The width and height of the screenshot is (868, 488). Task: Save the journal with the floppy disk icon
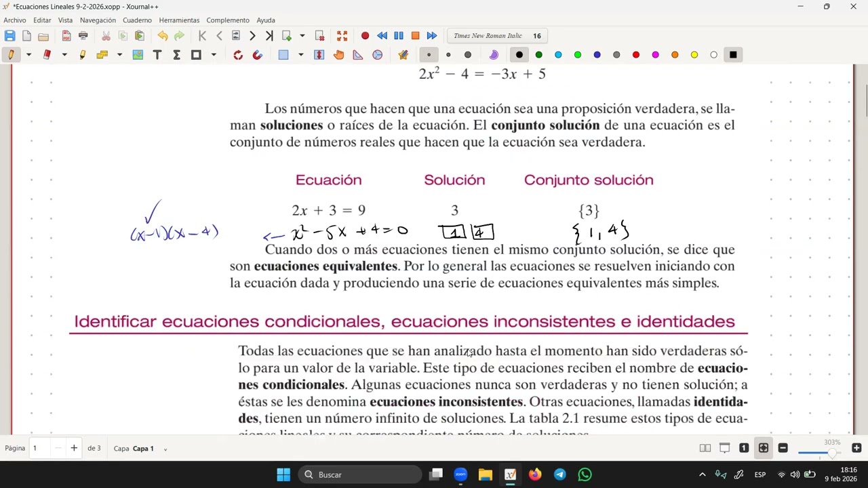pyautogui.click(x=9, y=36)
